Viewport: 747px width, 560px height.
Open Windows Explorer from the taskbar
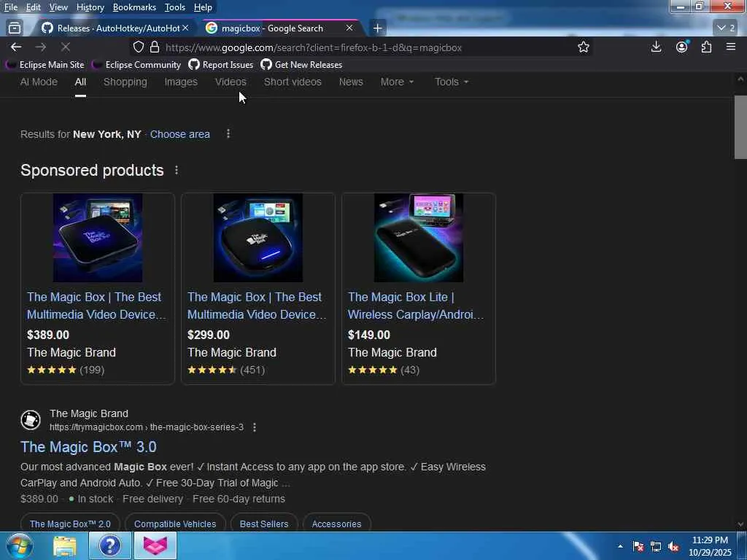tap(64, 545)
